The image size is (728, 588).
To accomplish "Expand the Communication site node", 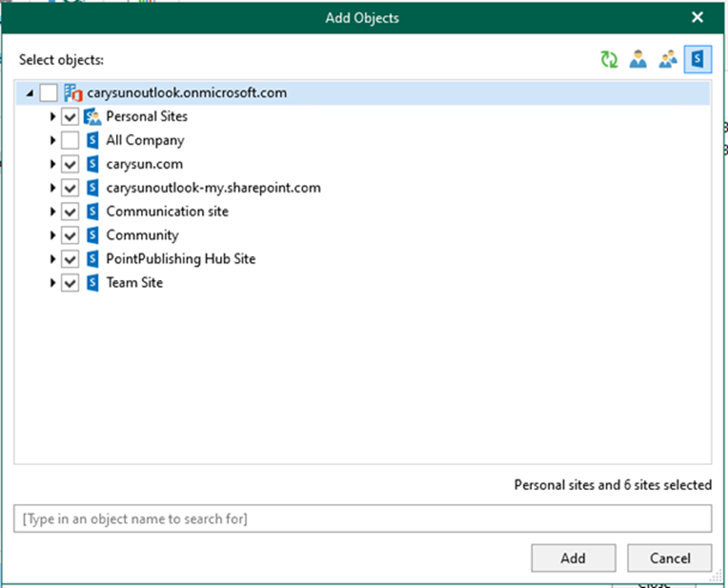I will [x=52, y=212].
